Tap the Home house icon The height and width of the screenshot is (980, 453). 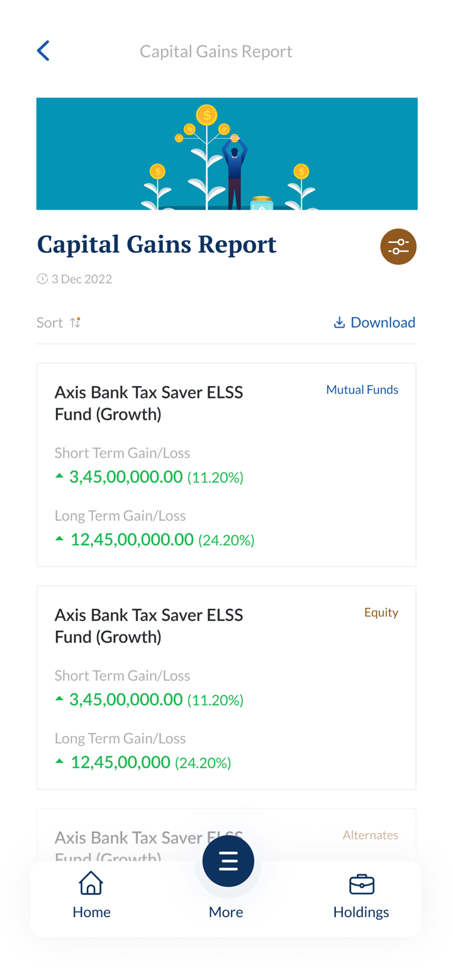point(91,883)
